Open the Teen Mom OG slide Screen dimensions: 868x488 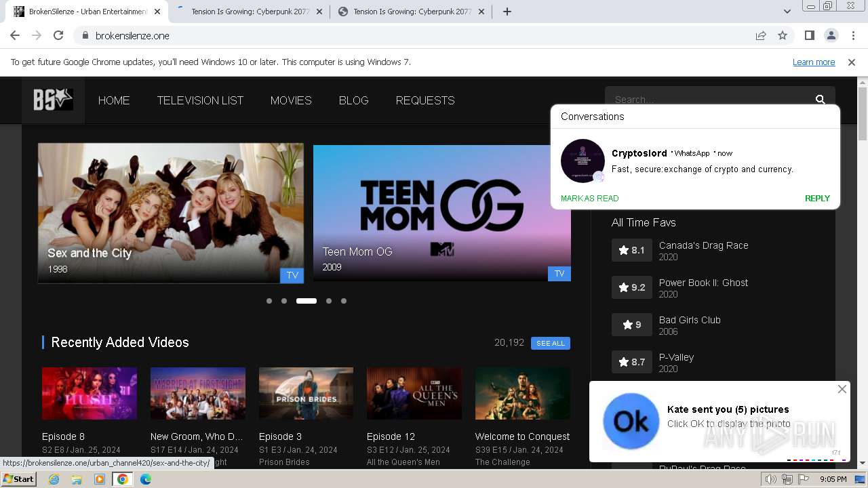(x=442, y=213)
